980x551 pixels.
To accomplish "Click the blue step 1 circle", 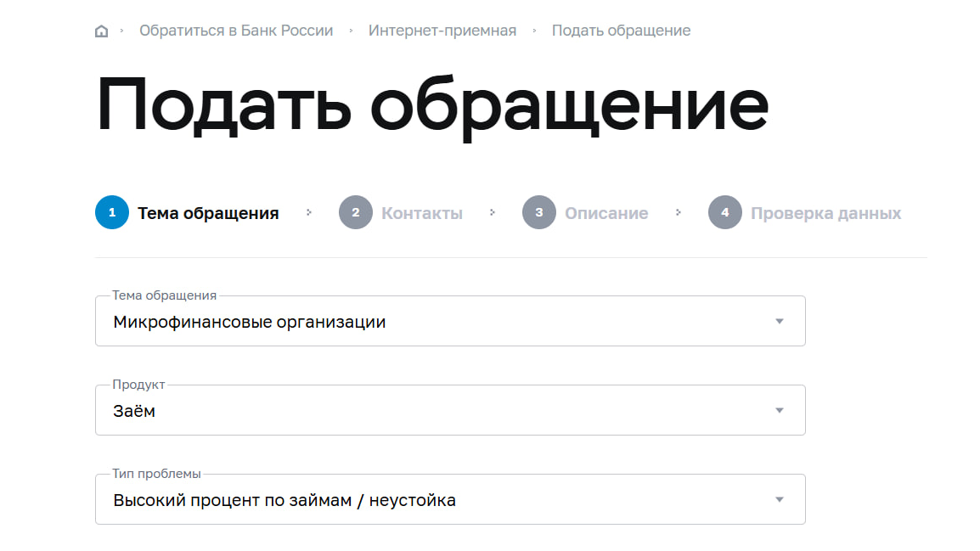I will point(112,213).
